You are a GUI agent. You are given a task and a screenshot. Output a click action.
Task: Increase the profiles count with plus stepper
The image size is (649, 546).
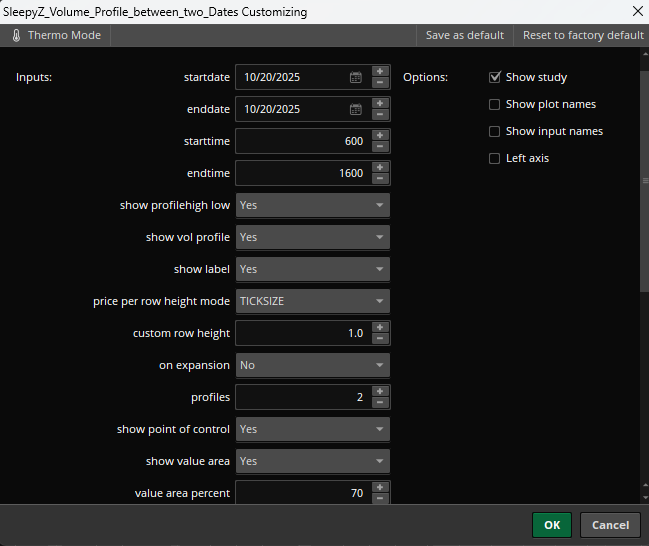coord(380,391)
